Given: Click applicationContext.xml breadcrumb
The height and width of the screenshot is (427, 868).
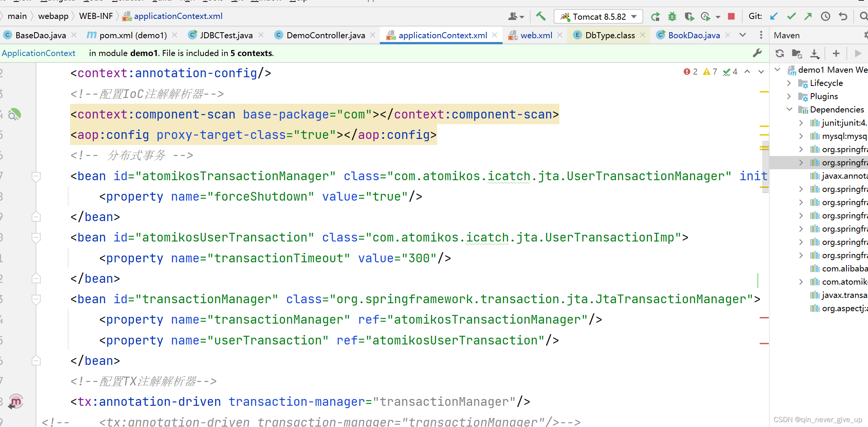Looking at the screenshot, I should (x=173, y=16).
